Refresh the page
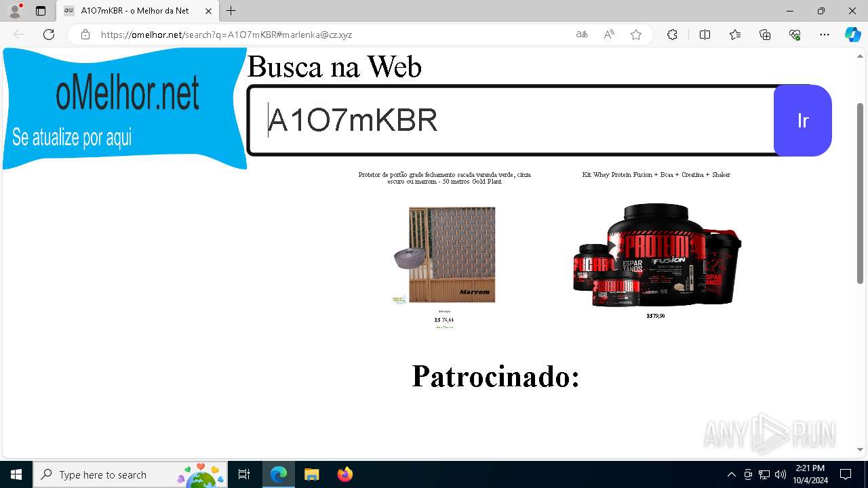The height and width of the screenshot is (488, 868). (x=49, y=35)
